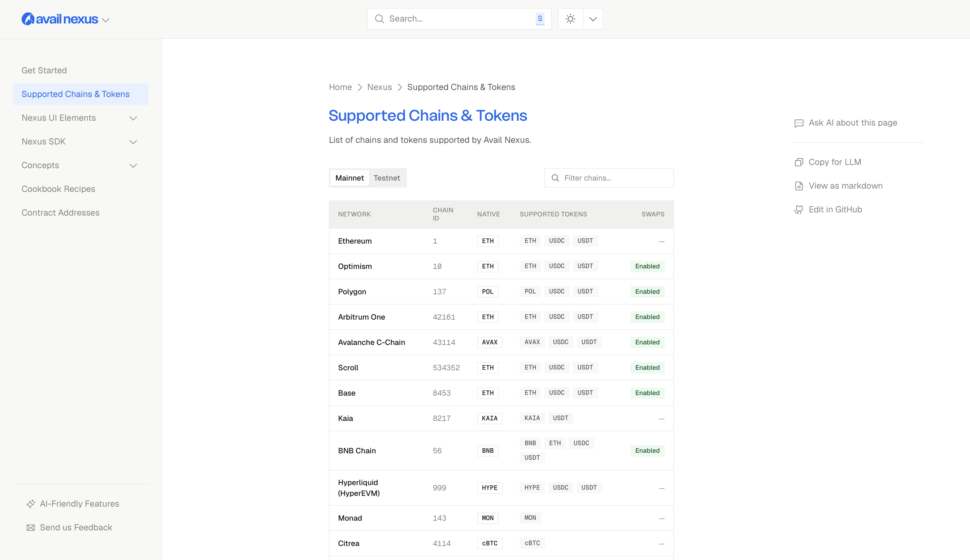Click the NETWORK column header
The height and width of the screenshot is (560, 970).
354,214
